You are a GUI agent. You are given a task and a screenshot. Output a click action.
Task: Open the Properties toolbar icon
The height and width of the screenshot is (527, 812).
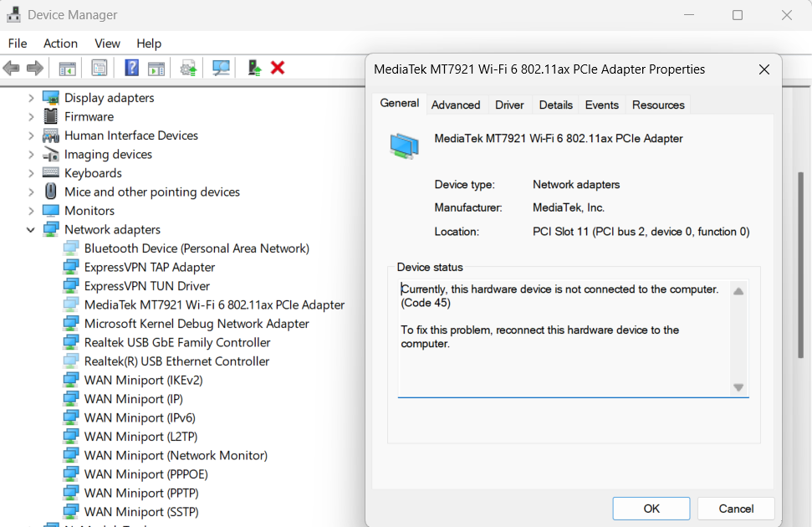[99, 68]
